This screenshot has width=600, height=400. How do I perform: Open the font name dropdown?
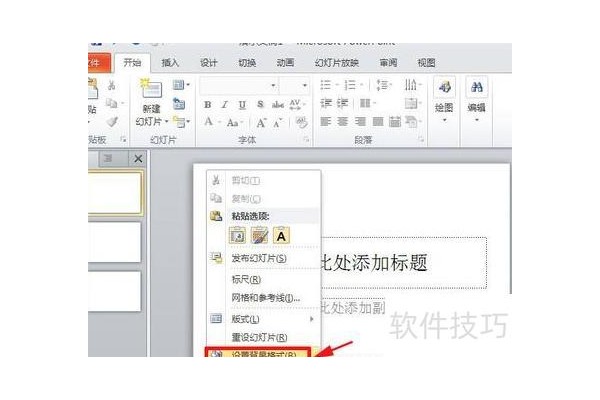tap(273, 85)
